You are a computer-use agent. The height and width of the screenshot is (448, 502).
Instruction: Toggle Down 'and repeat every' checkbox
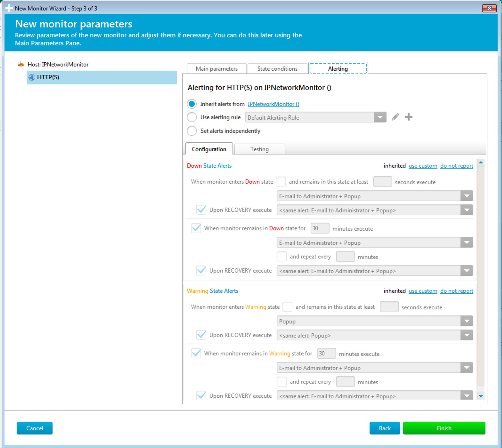(x=282, y=257)
